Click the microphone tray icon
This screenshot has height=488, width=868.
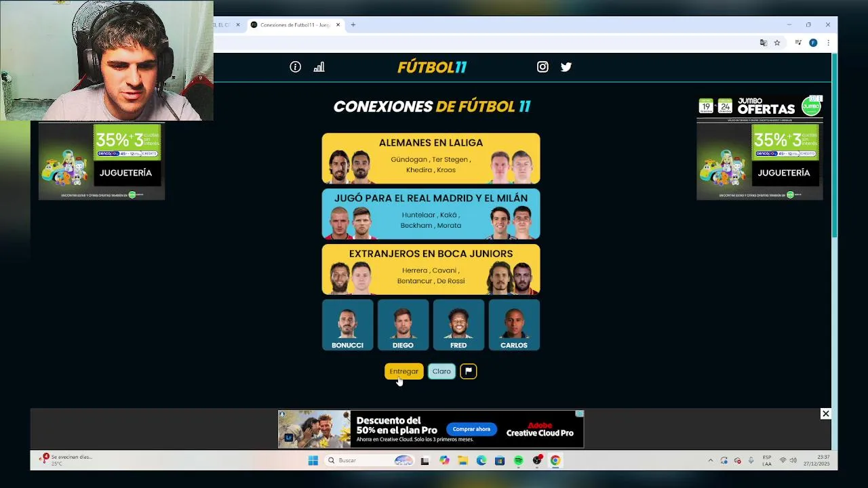(x=751, y=460)
